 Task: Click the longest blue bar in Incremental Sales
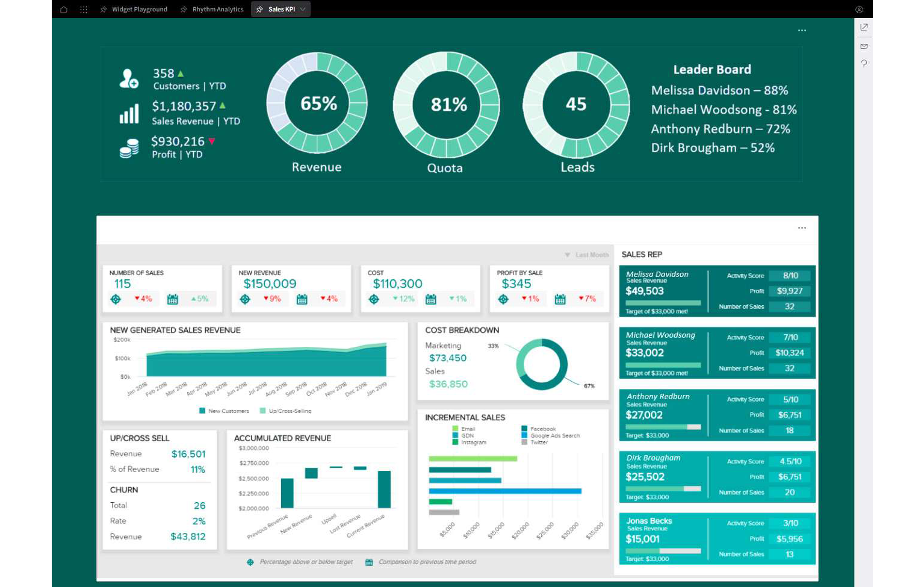click(505, 491)
